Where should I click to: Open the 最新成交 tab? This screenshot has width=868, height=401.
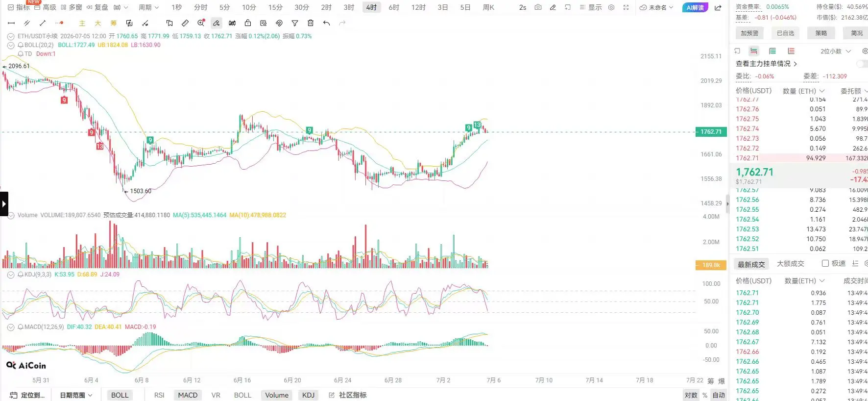point(751,264)
